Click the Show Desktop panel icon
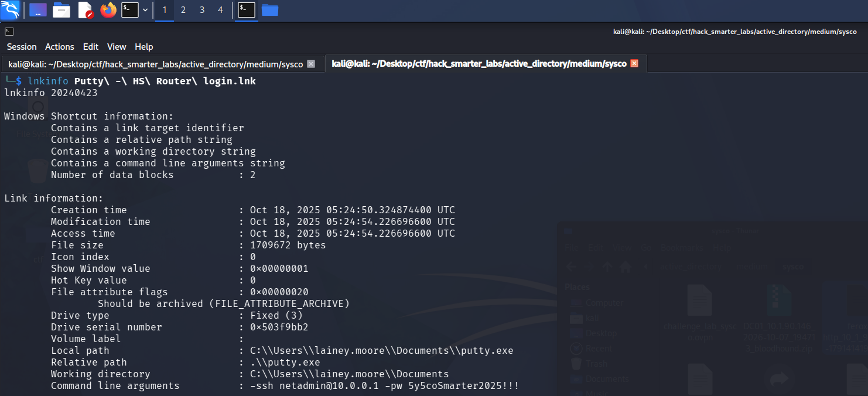 tap(38, 10)
